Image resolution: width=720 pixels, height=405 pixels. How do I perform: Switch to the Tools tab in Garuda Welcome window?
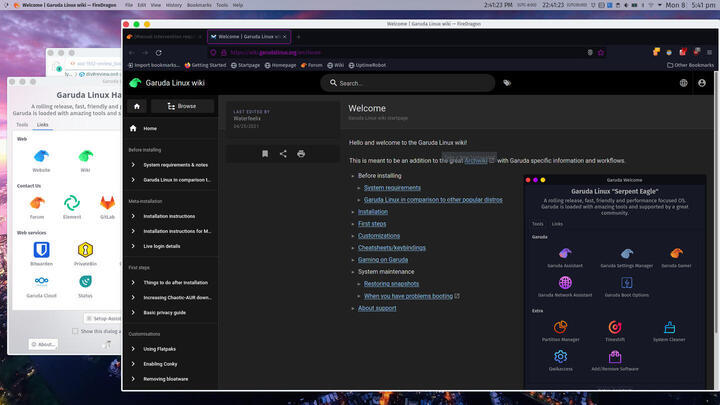click(x=22, y=125)
